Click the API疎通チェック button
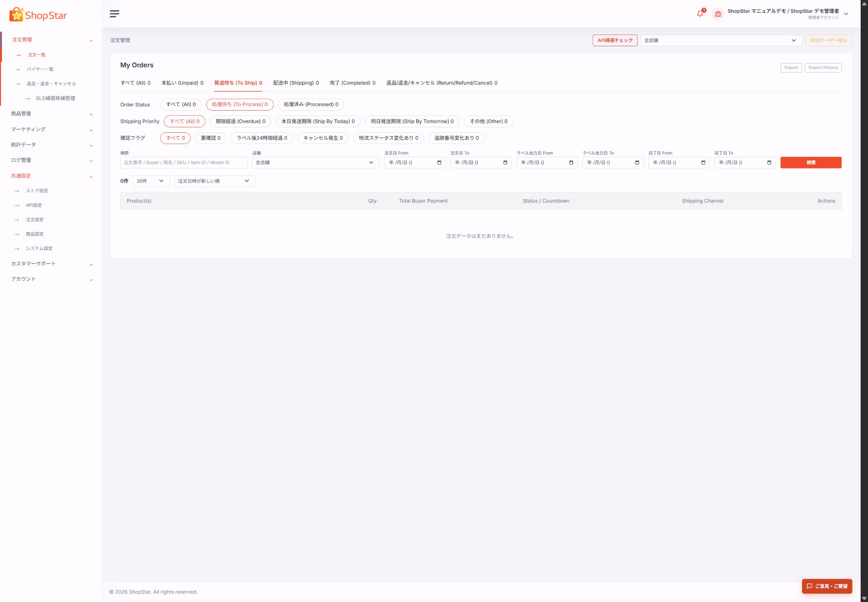The height and width of the screenshot is (602, 868). tap(615, 40)
